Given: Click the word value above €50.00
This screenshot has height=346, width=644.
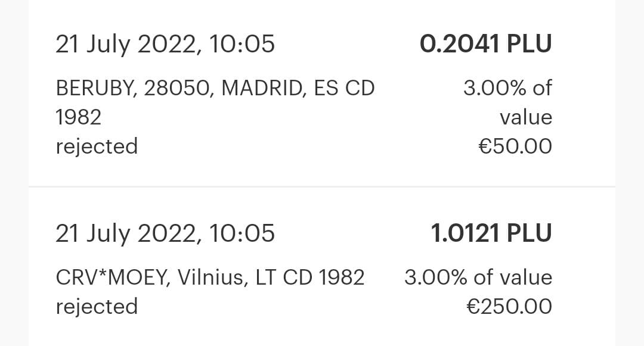Looking at the screenshot, I should tap(526, 117).
